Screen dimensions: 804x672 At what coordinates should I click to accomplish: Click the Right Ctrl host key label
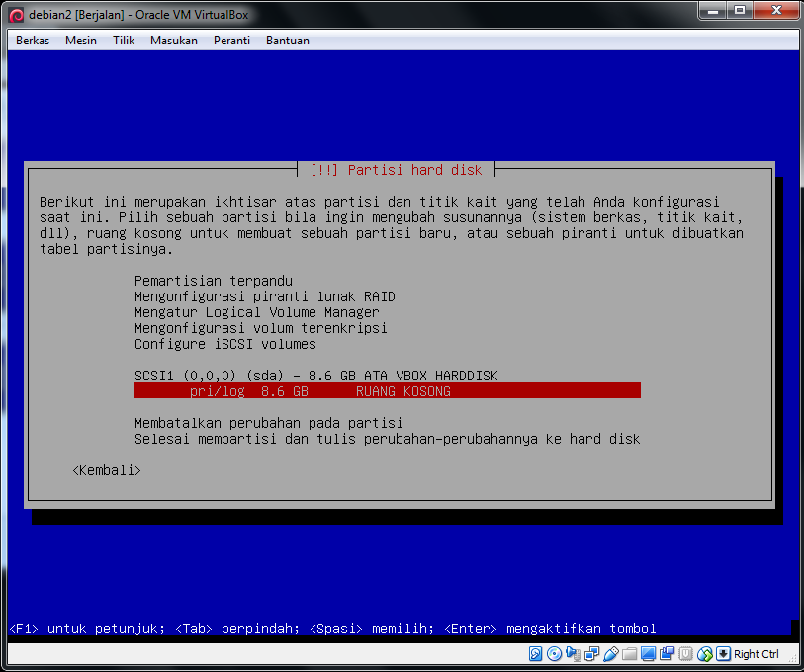point(757,654)
